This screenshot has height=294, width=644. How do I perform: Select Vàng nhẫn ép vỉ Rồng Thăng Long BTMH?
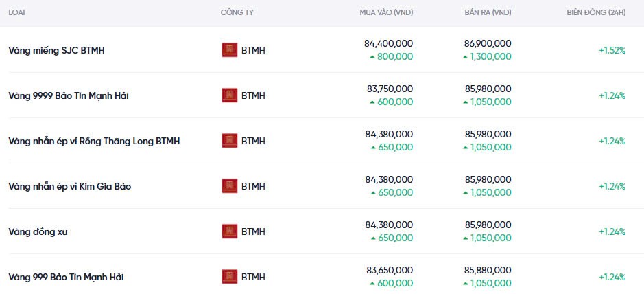94,141
